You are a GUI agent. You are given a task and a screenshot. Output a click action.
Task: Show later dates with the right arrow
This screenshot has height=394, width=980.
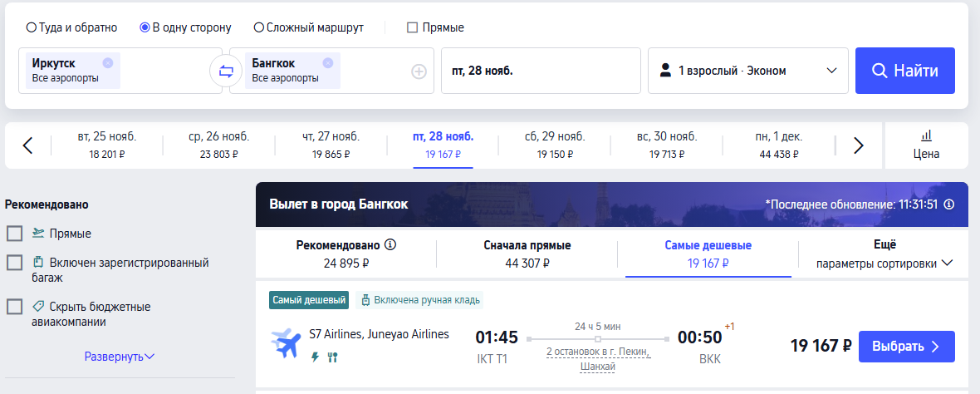pos(858,145)
